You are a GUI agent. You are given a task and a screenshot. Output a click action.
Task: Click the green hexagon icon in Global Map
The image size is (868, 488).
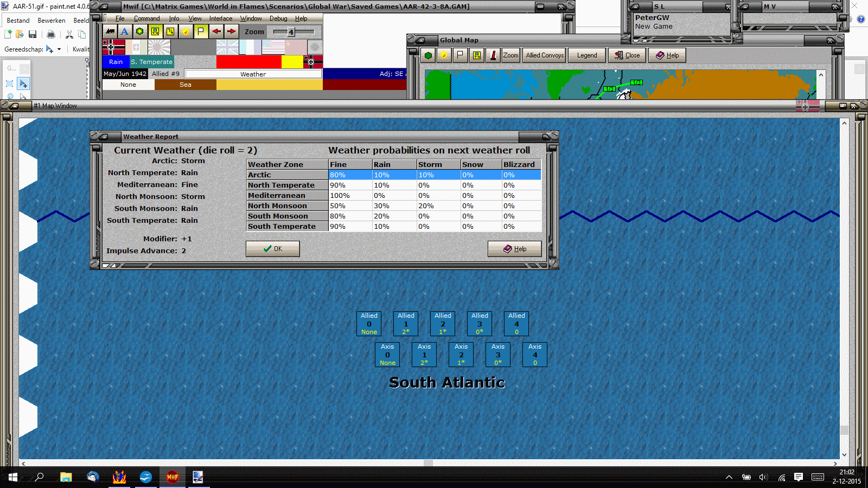click(428, 55)
